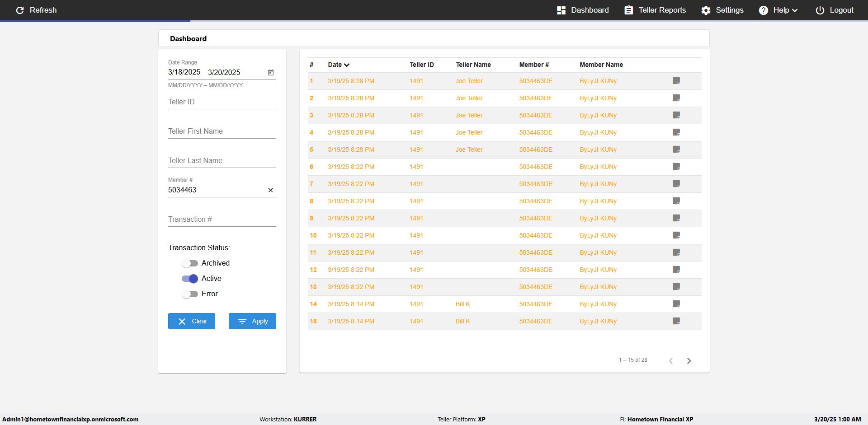Viewport: 868px width, 425px height.
Task: Open the Teller Reports menu item
Action: 655,10
